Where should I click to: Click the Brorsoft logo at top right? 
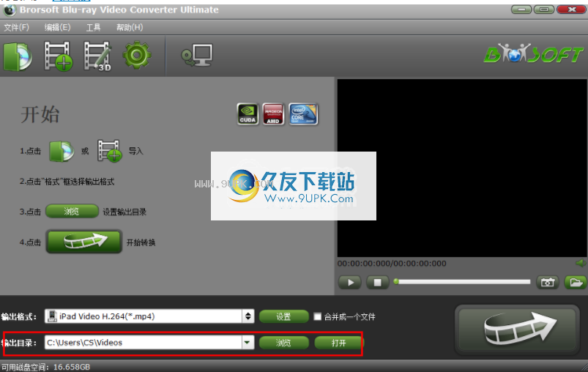[533, 54]
